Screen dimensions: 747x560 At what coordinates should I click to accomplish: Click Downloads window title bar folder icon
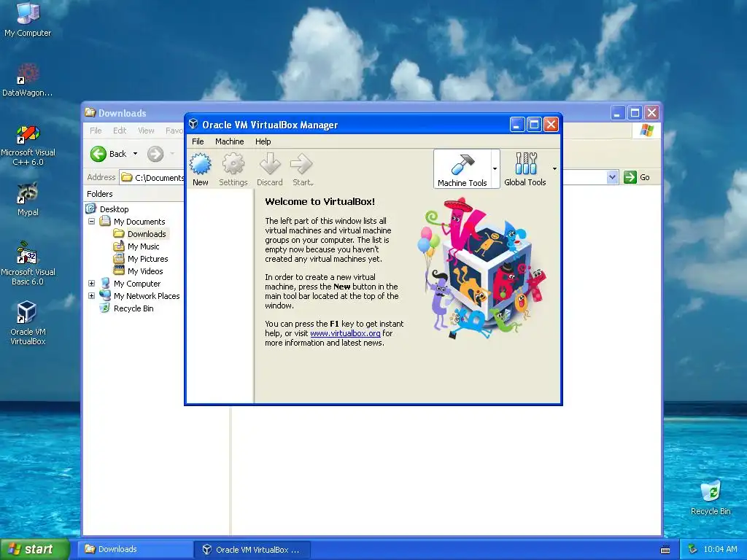[90, 112]
